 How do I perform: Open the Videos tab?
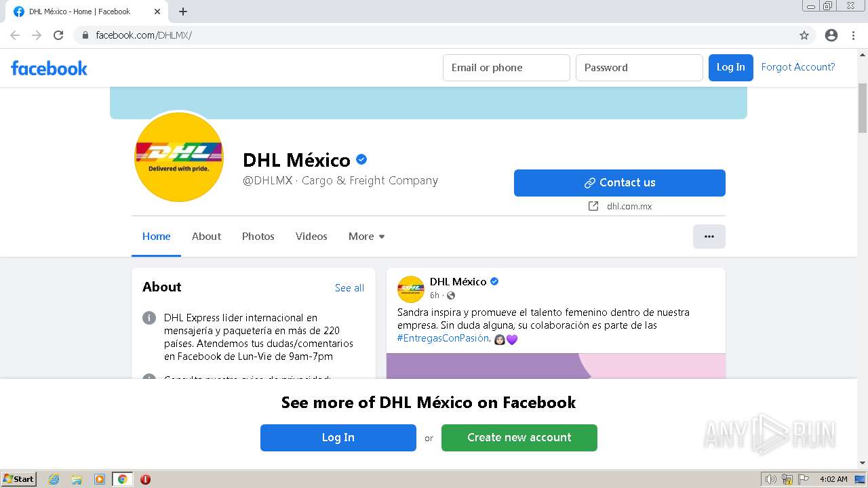(x=311, y=237)
